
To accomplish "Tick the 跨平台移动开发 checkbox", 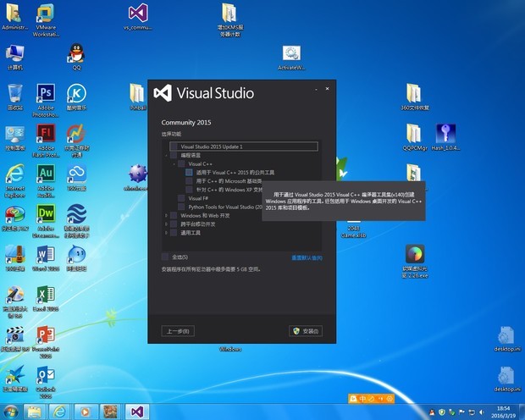I will coord(174,224).
